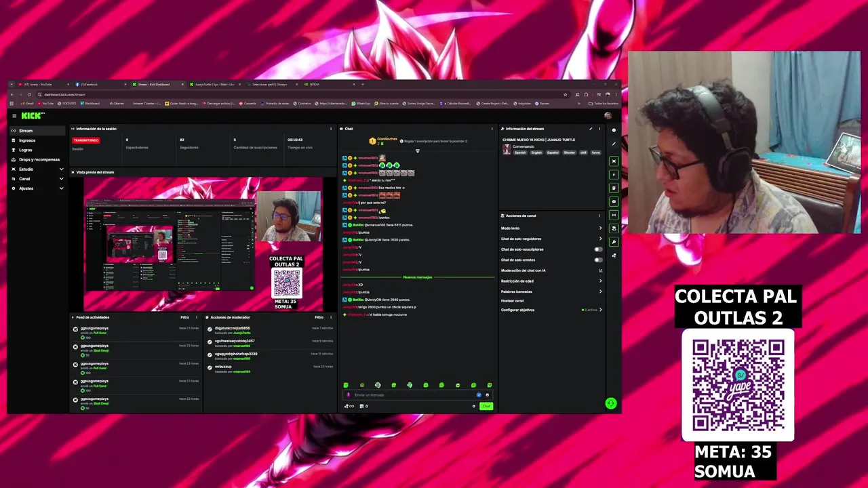
Task: Click the Spanish tag in stream info
Action: point(520,152)
